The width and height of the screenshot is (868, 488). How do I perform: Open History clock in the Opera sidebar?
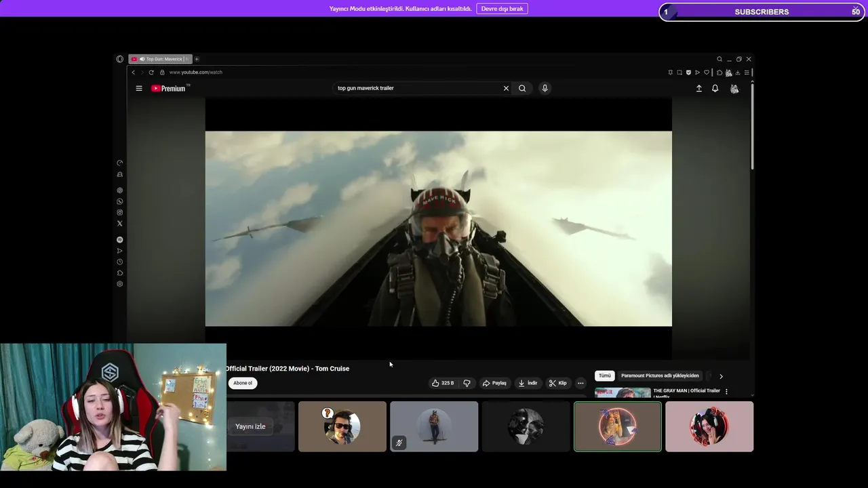(120, 262)
